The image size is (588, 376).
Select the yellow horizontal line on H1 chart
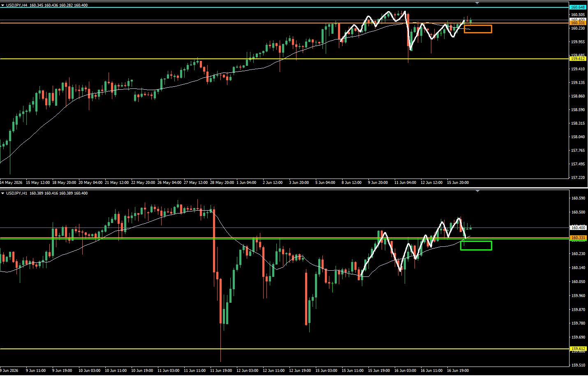[x=284, y=349]
